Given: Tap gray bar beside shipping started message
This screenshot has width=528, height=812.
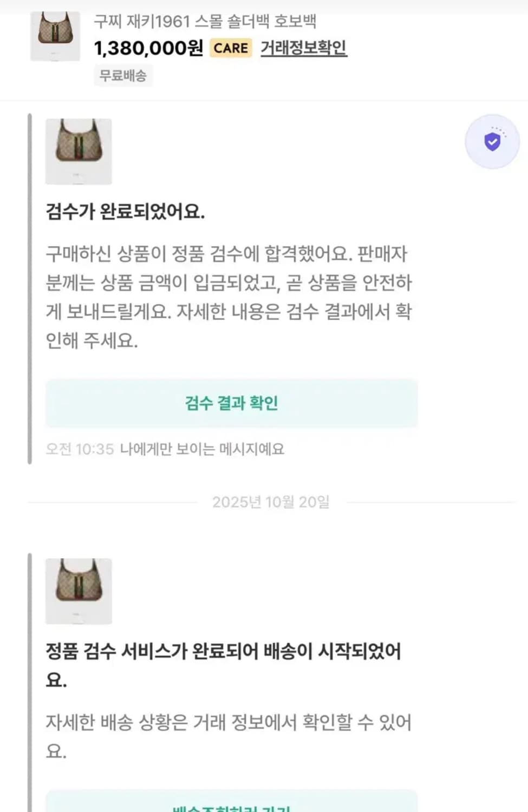Looking at the screenshot, I should click(x=30, y=682).
